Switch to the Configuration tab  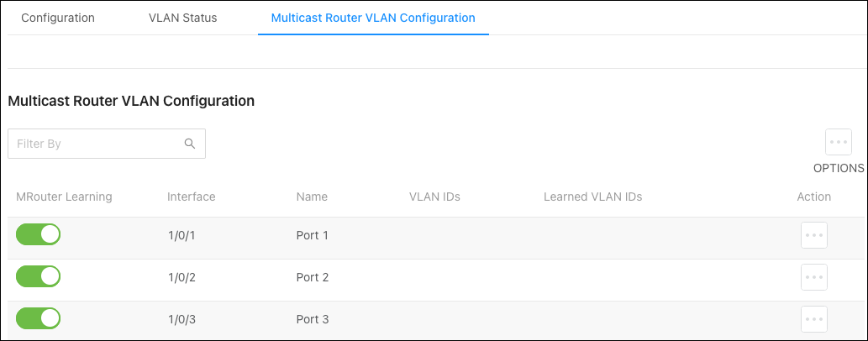[x=58, y=18]
